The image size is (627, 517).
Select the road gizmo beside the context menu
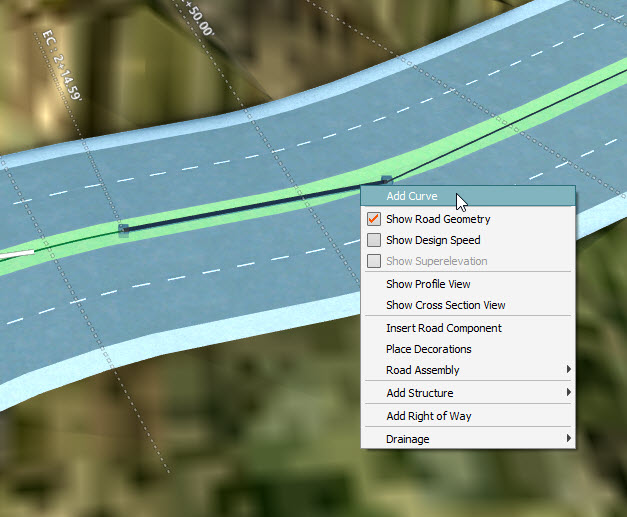coord(386,180)
